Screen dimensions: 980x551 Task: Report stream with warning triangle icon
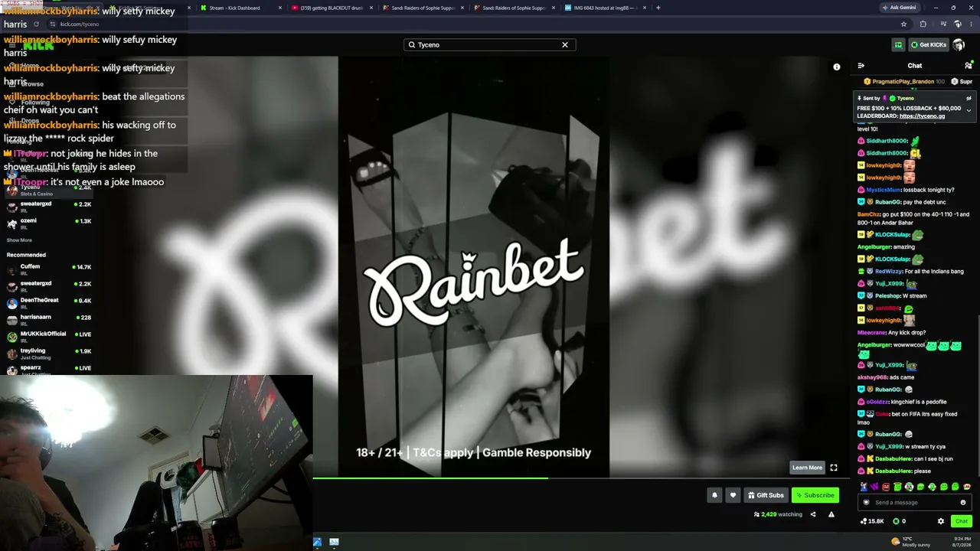831,514
